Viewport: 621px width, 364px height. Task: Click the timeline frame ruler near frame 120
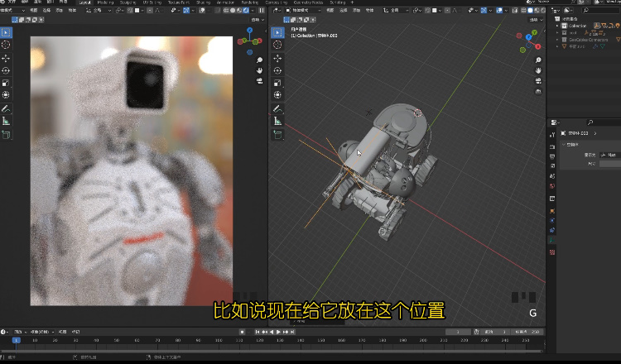click(259, 340)
